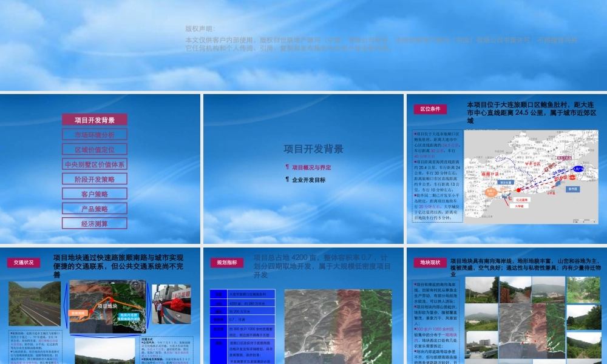Select the 交通状况 red label tag
Image resolution: width=607 pixels, height=364 pixels.
pyautogui.click(x=24, y=263)
